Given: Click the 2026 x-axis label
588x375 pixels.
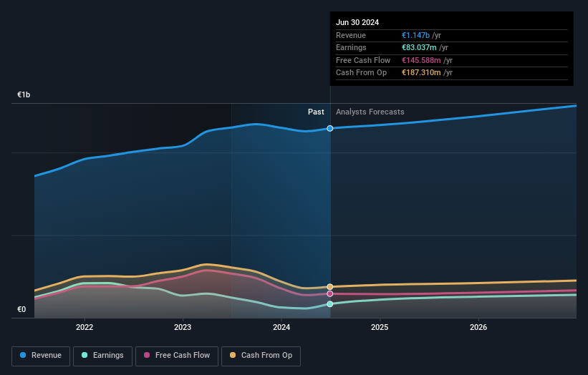Looking at the screenshot, I should (x=478, y=328).
